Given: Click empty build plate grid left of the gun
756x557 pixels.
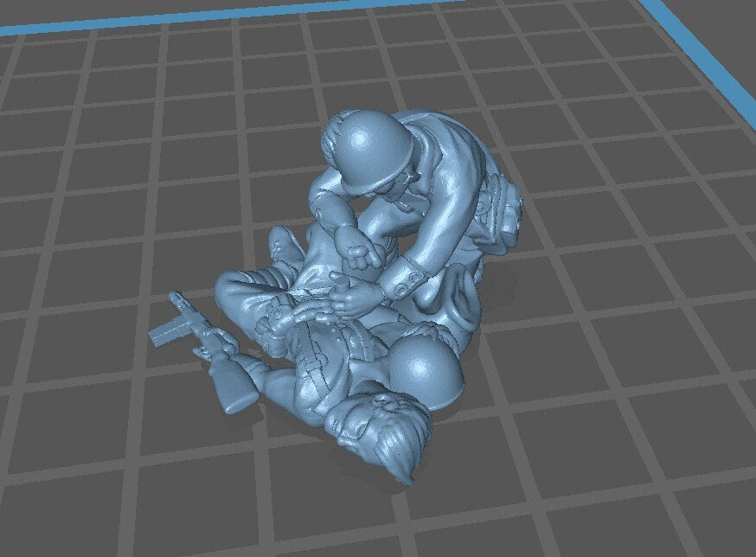Looking at the screenshot, I should click(78, 346).
